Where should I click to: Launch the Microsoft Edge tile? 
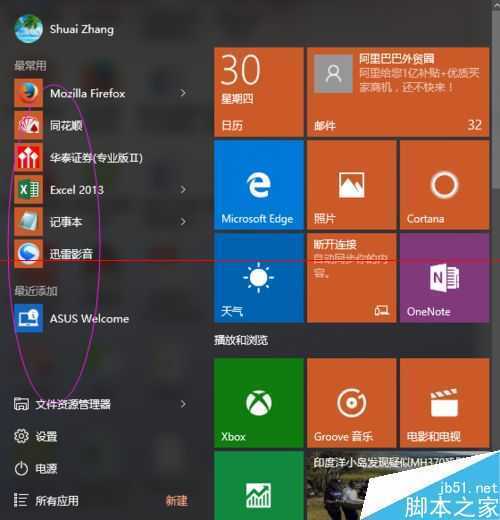259,185
